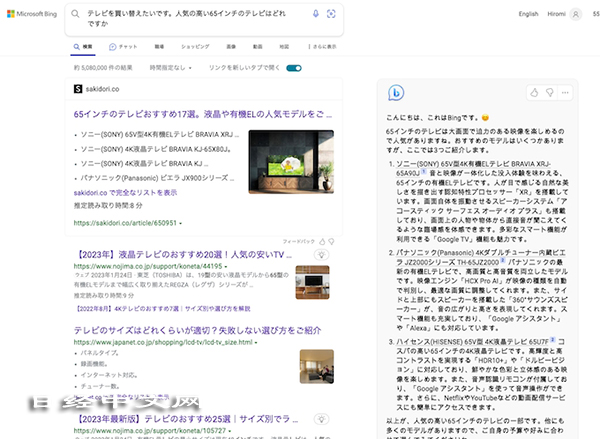This screenshot has width=600, height=439.
Task: Click the sakidori.co site name
Action: [x=102, y=89]
